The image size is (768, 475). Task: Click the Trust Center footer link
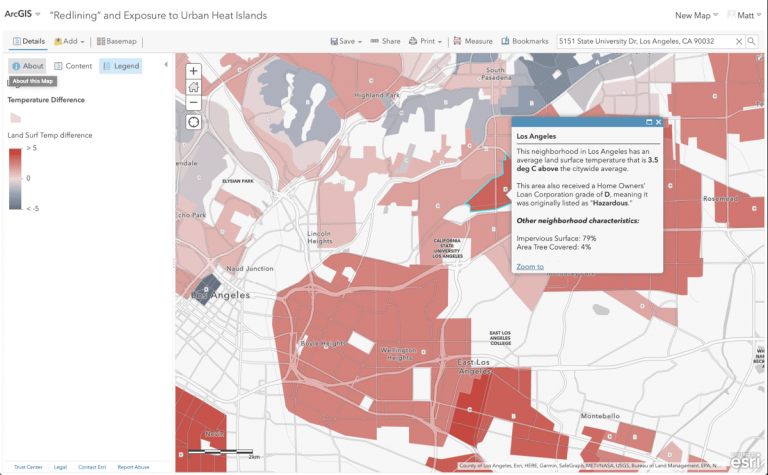pyautogui.click(x=28, y=467)
